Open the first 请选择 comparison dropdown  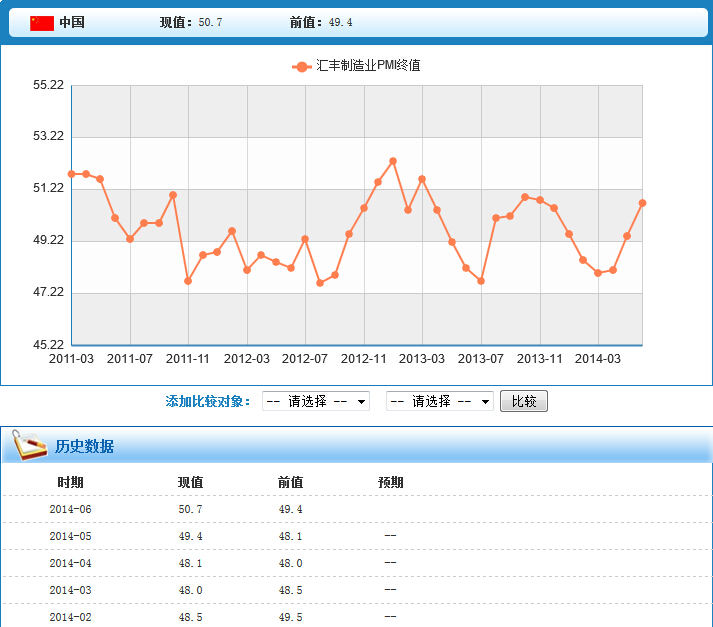click(x=315, y=401)
